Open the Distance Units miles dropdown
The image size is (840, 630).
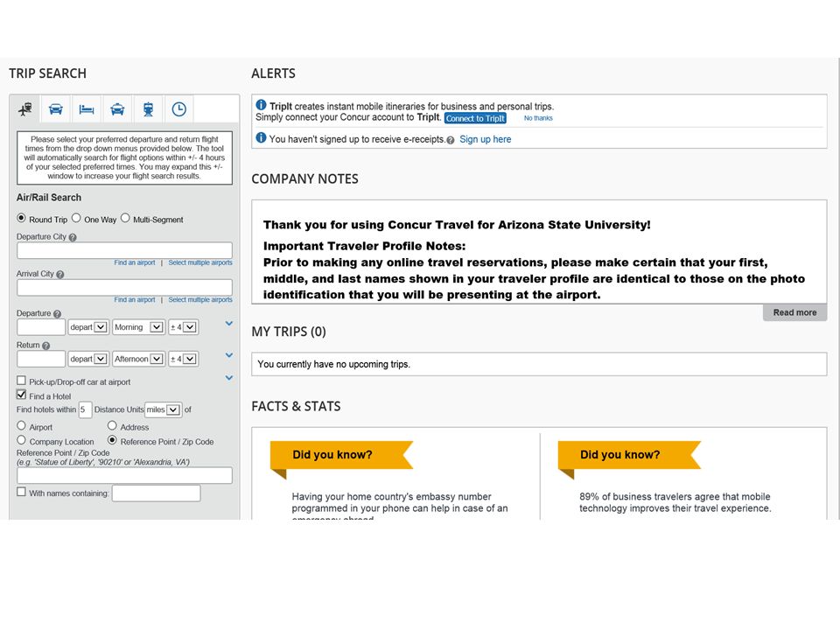coord(164,409)
